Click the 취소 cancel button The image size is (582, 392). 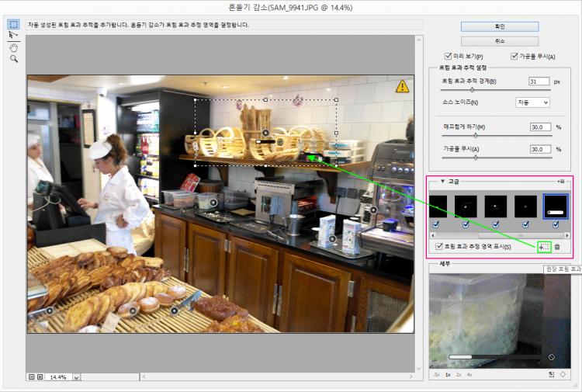point(499,40)
